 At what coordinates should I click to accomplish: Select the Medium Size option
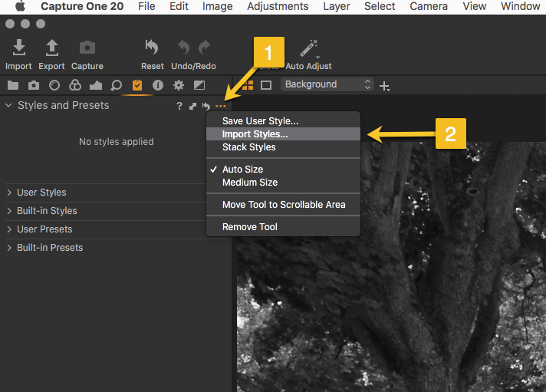pos(249,183)
